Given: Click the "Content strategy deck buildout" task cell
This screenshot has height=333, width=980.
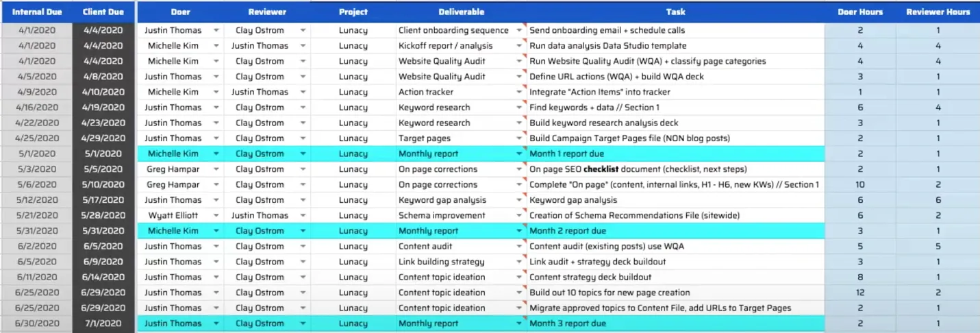Looking at the screenshot, I should 590,277.
